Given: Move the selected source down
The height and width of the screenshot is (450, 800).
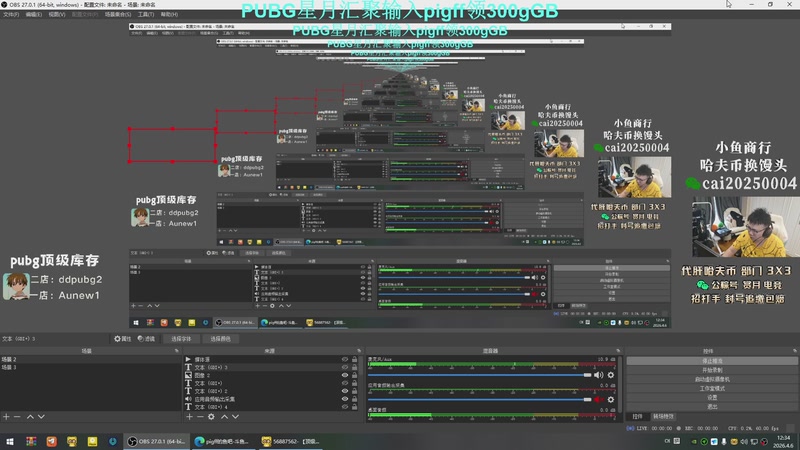Looking at the screenshot, I should click(235, 417).
